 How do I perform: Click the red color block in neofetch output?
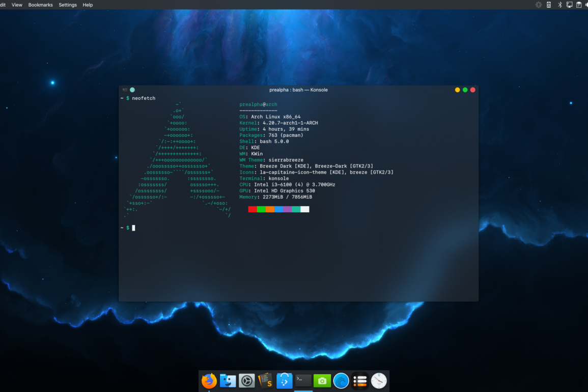point(253,209)
